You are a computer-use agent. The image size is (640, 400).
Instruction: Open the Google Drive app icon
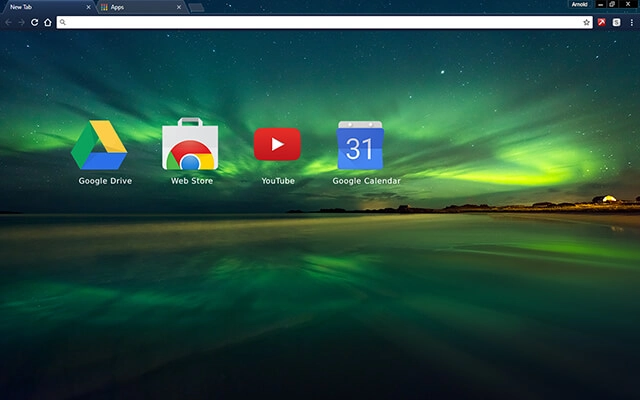coord(99,145)
